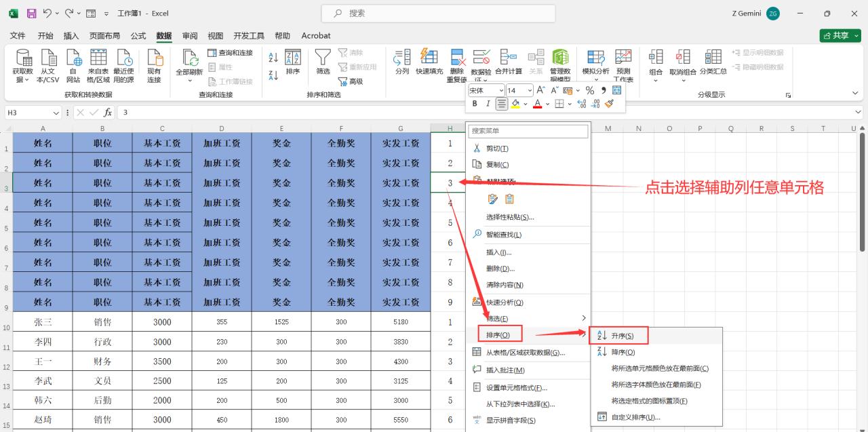Click the Filter (筛选) funnel icon
Viewport: 868px width, 432px height.
point(323,62)
